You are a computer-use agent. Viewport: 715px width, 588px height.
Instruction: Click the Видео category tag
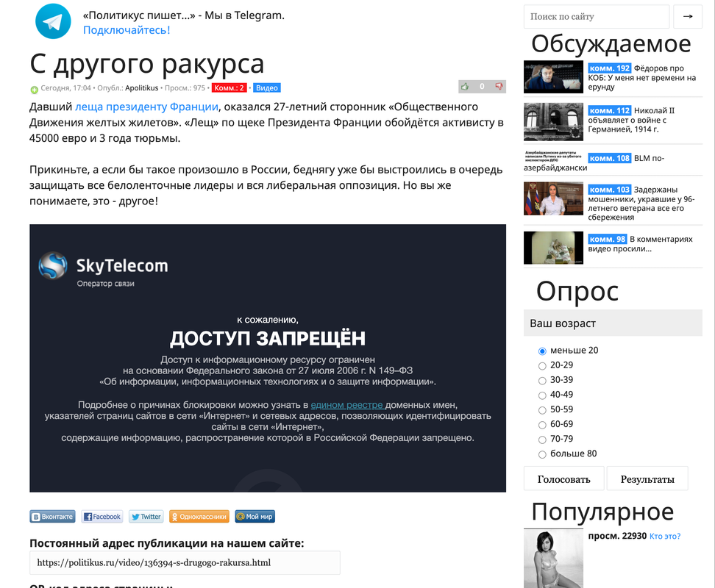[x=267, y=88]
